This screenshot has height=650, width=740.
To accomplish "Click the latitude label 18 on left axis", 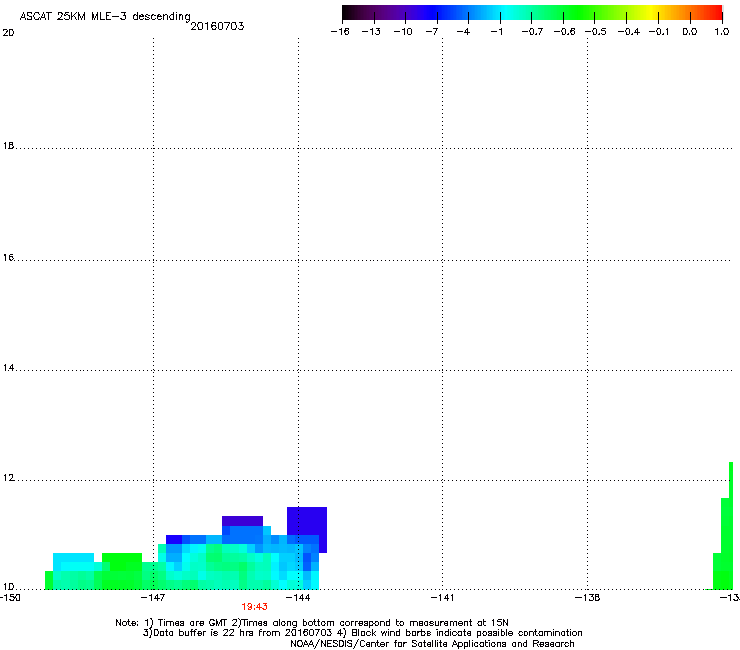I will [x=8, y=146].
